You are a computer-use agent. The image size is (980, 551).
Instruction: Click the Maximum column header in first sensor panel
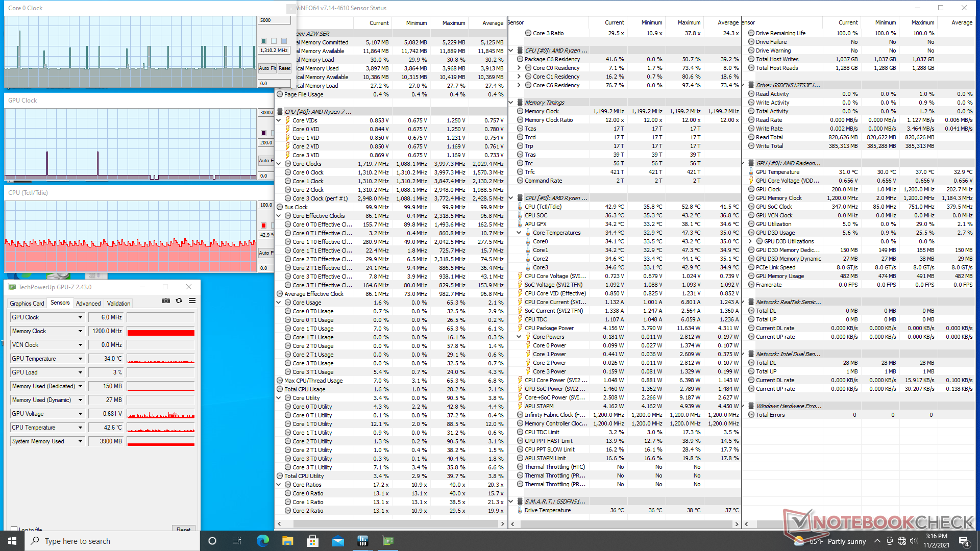(x=453, y=23)
